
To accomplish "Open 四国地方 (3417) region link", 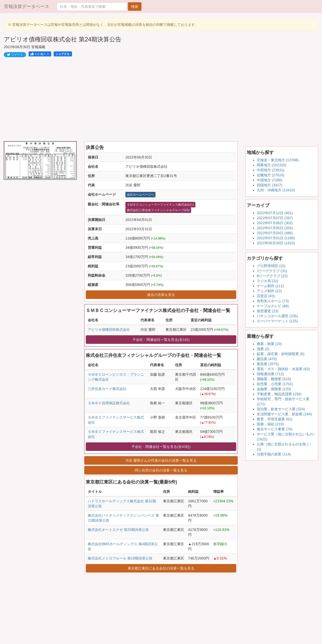I will point(270,185).
